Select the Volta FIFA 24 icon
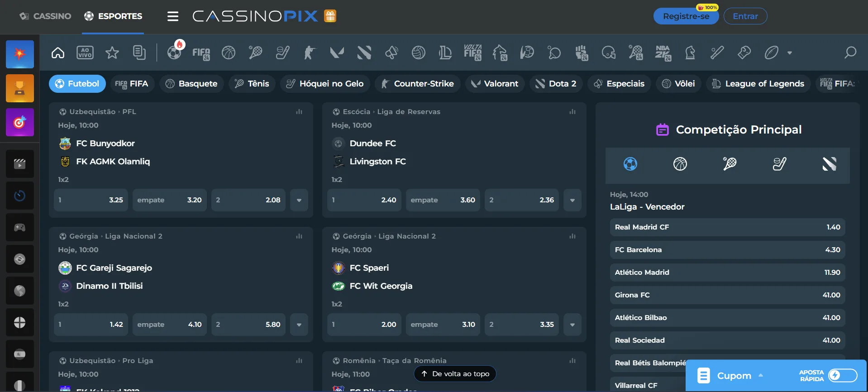The image size is (868, 392). (x=473, y=53)
